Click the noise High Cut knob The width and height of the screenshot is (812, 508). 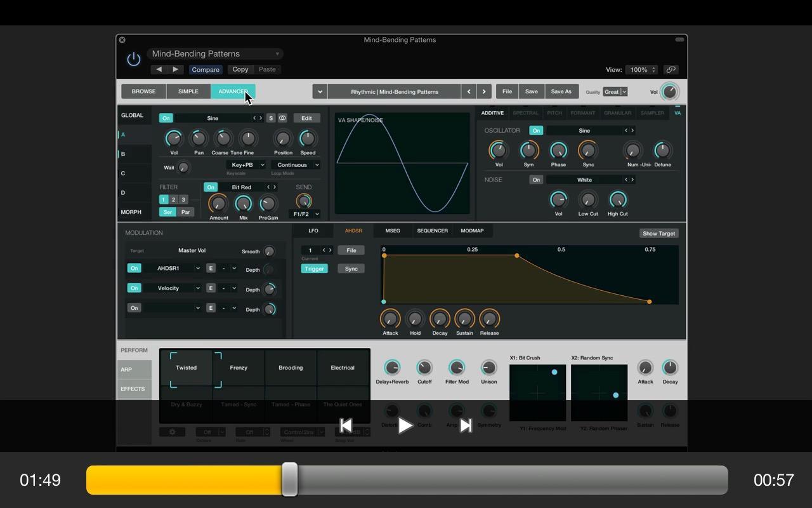coord(617,200)
